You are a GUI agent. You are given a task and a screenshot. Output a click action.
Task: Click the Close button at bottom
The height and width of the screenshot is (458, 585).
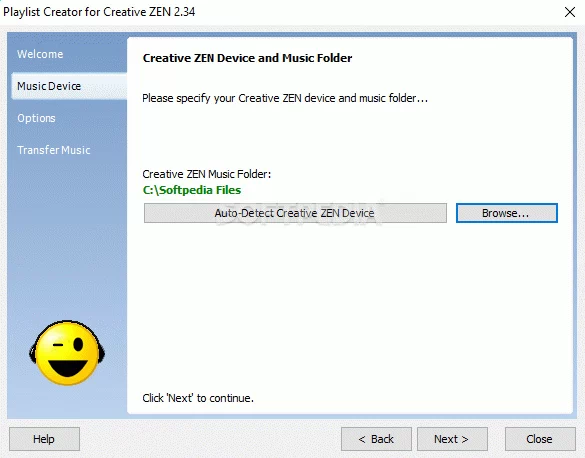(x=540, y=439)
